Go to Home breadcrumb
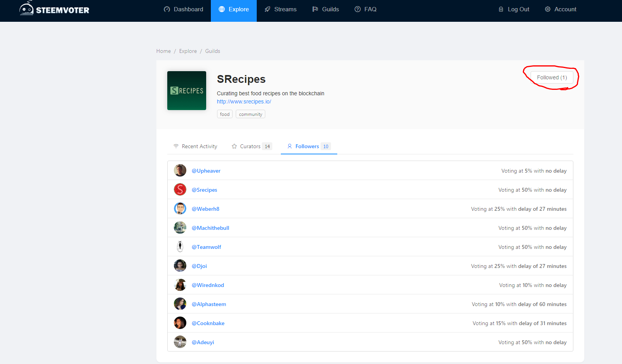 pyautogui.click(x=163, y=51)
